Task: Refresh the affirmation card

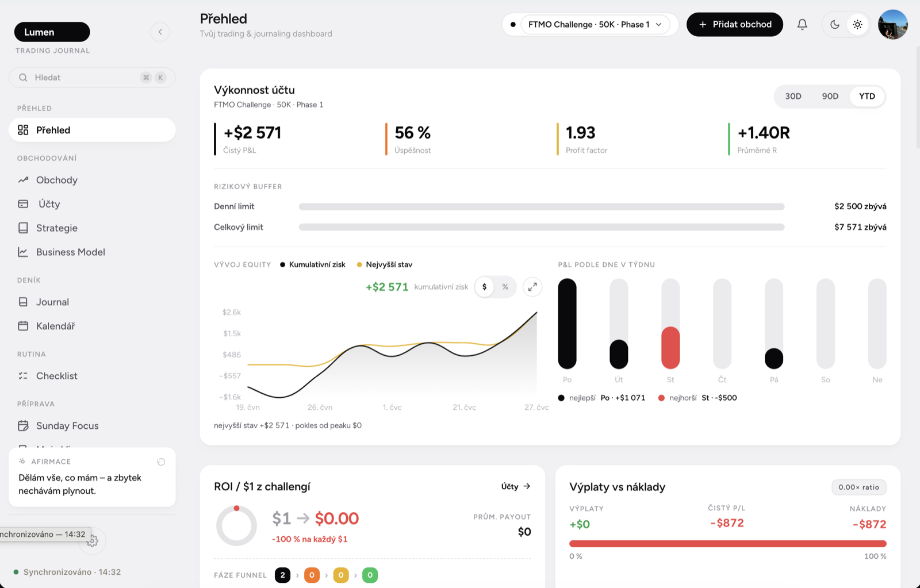Action: [161, 462]
